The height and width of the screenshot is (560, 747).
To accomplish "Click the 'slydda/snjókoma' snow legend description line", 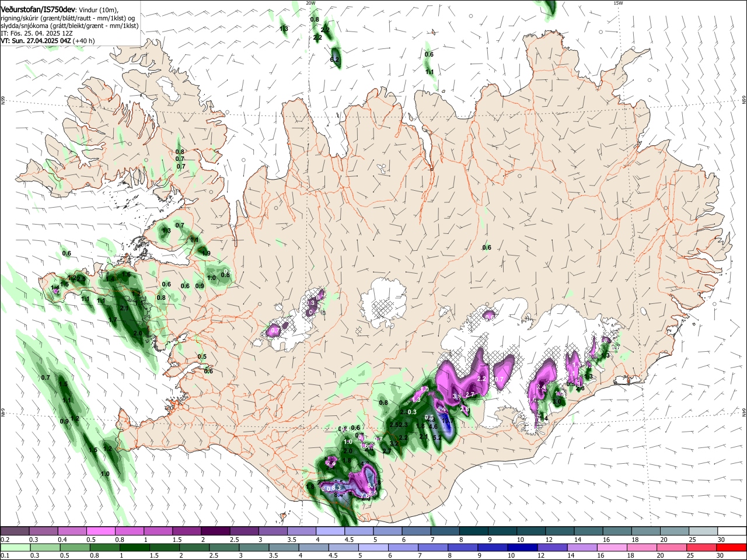I will tap(69, 26).
